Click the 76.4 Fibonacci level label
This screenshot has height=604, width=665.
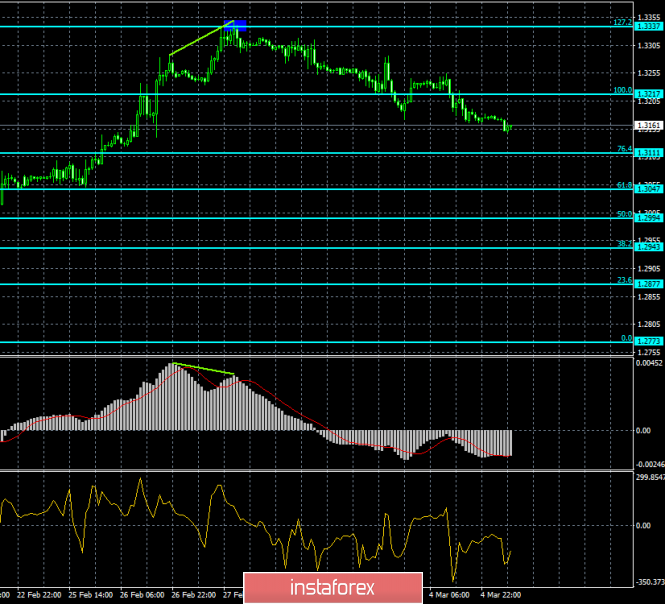click(x=624, y=149)
